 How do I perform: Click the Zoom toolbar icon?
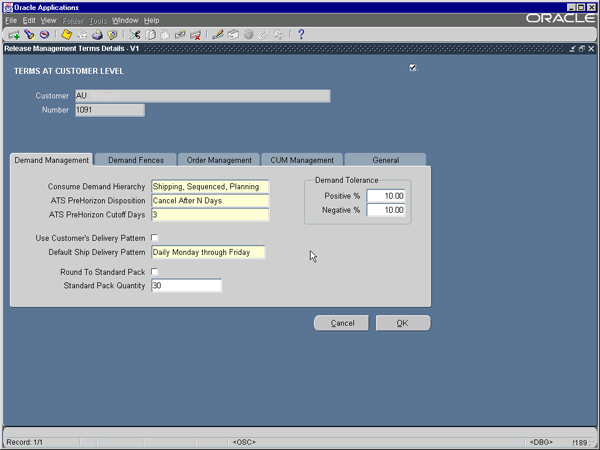(x=233, y=35)
